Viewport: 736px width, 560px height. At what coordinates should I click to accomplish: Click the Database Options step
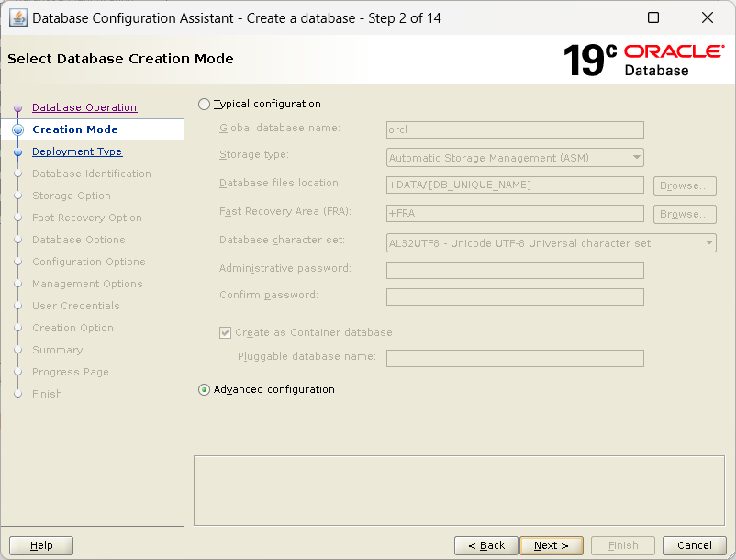[78, 240]
